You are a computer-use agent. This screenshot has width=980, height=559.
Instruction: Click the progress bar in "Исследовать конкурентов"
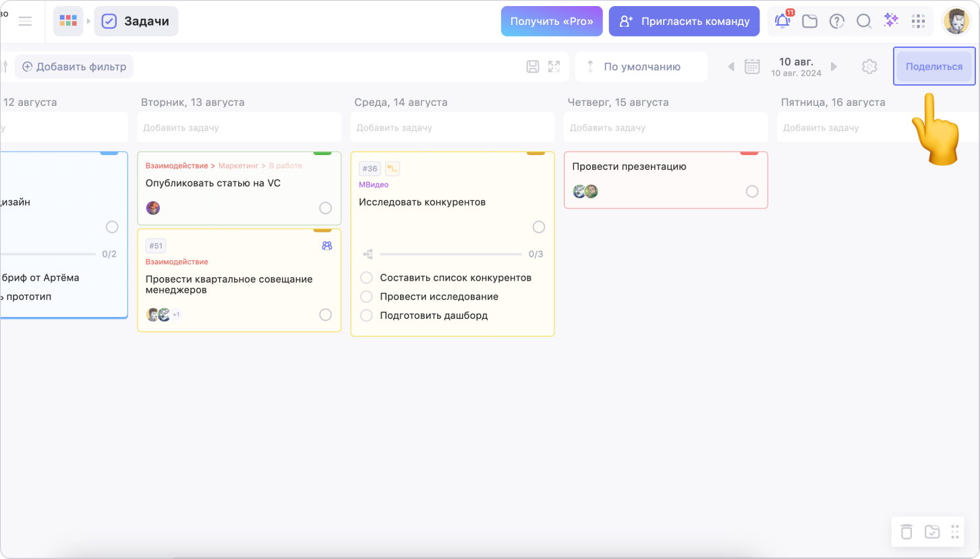click(451, 254)
